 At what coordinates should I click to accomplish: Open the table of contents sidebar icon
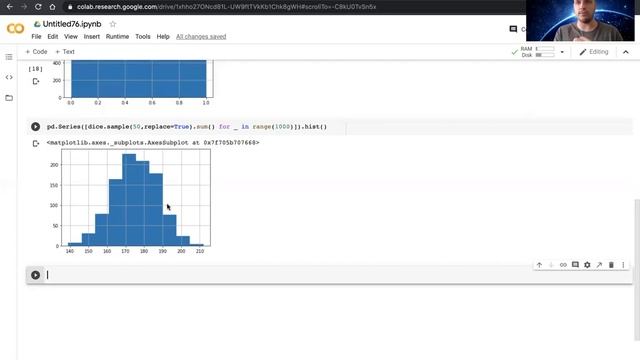[9, 57]
